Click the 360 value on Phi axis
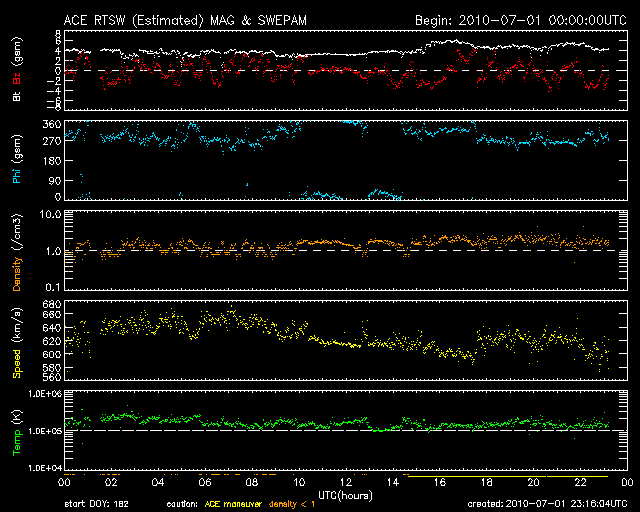The image size is (640, 512). click(52, 124)
